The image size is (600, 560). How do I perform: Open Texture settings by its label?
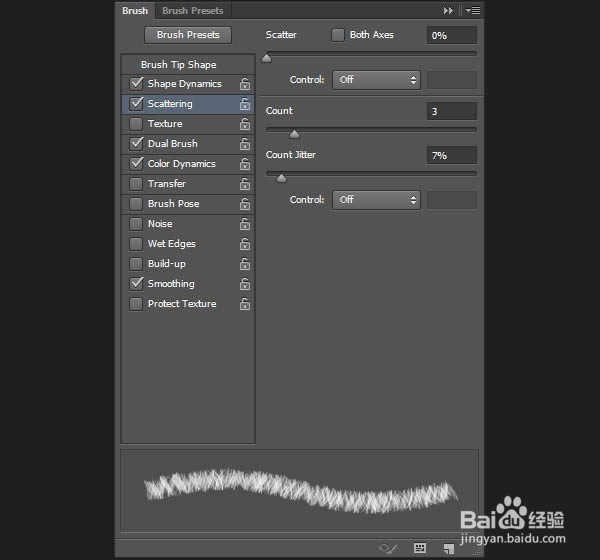[165, 124]
